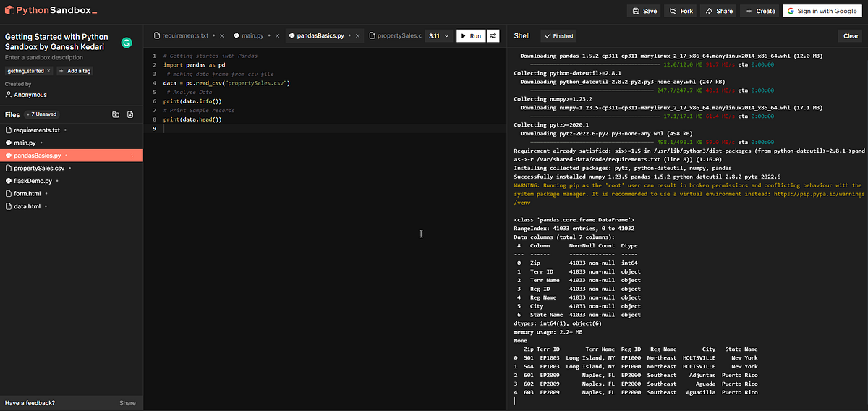
Task: Click 'RangeIndex: 41033 entries' shell line
Action: 574,228
